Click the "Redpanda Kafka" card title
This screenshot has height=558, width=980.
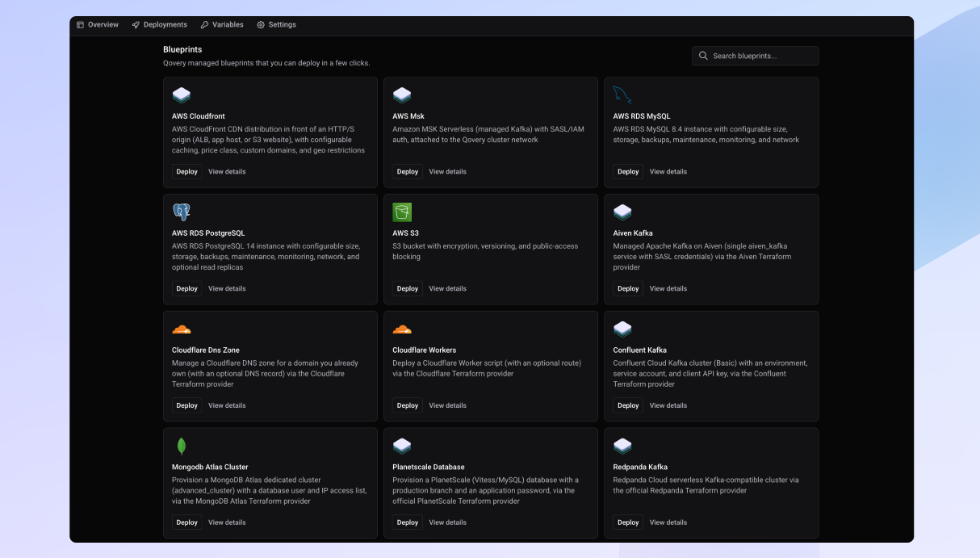pos(640,468)
